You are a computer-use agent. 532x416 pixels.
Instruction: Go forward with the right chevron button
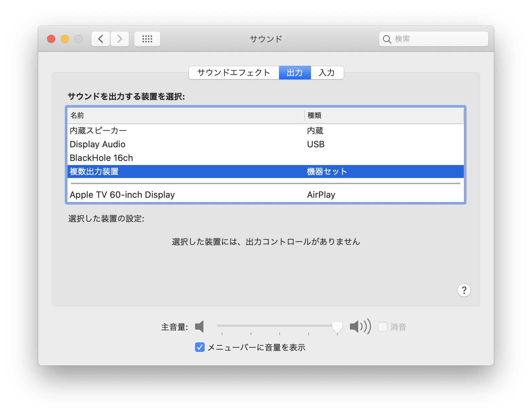(120, 39)
